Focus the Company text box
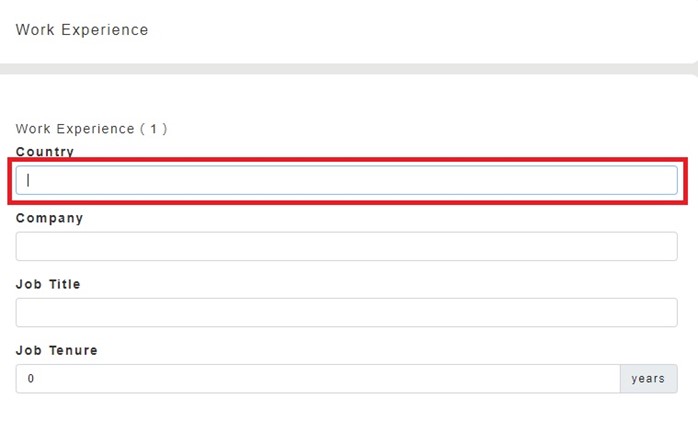Screen dimensions: 698x421 [x=346, y=246]
